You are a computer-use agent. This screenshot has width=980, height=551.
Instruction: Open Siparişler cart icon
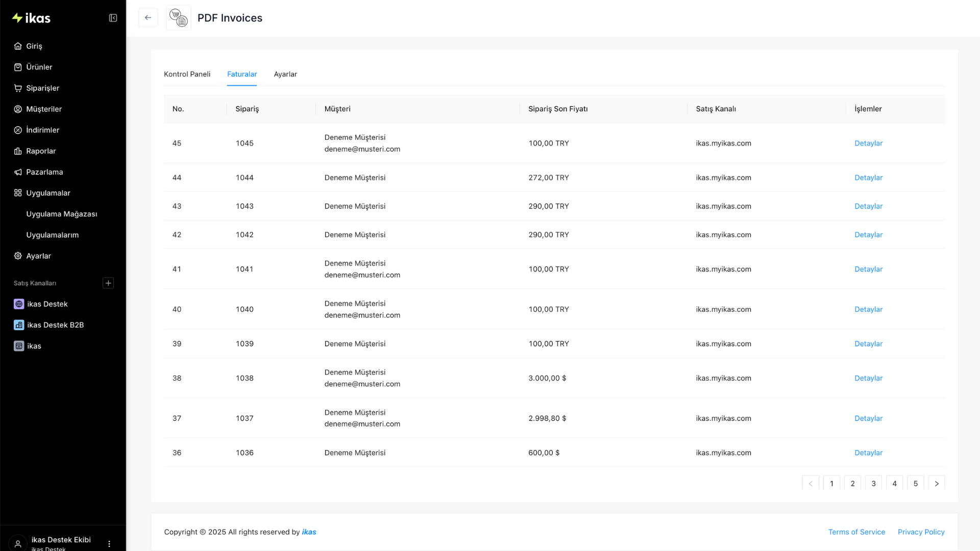[18, 88]
